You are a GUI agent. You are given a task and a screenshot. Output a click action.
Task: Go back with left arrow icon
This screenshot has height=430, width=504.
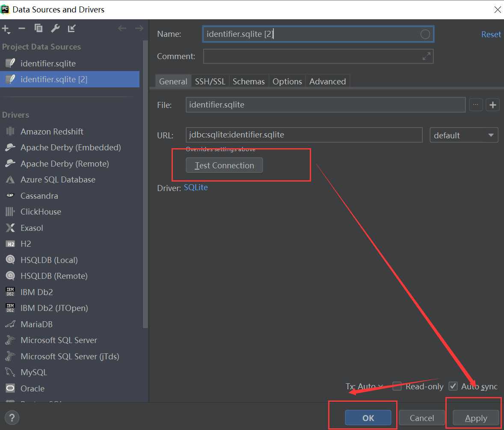click(122, 29)
